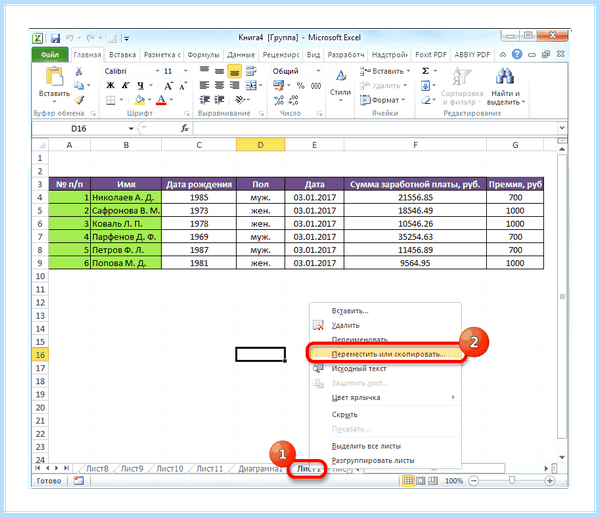Click the Save icon in quick access toolbar
Image resolution: width=600 pixels, height=517 pixels.
coord(55,38)
